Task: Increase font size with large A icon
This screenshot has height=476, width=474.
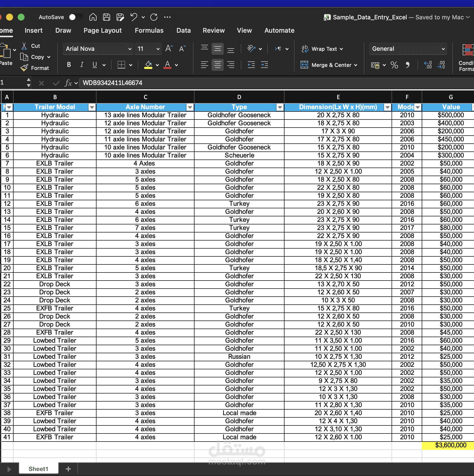Action: (x=169, y=49)
